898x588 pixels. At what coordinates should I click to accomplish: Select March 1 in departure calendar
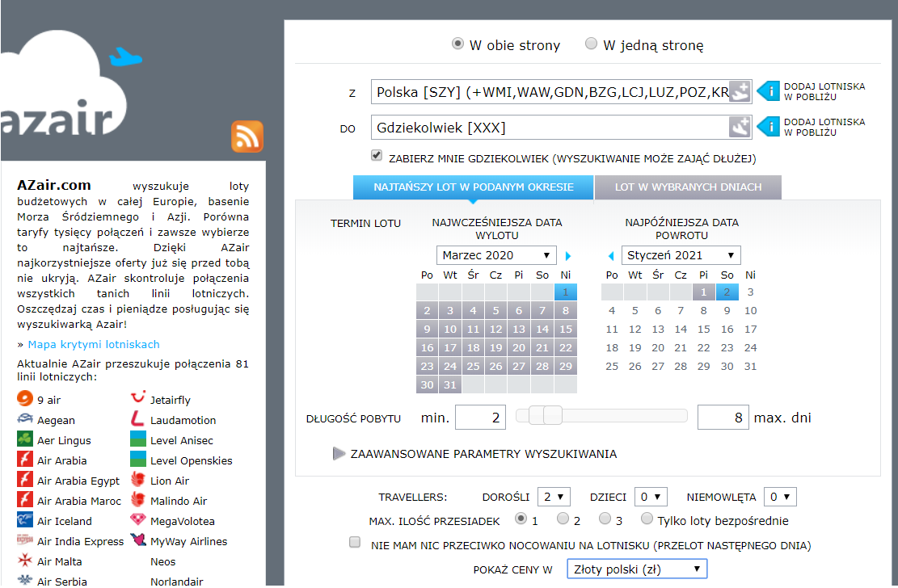565,292
